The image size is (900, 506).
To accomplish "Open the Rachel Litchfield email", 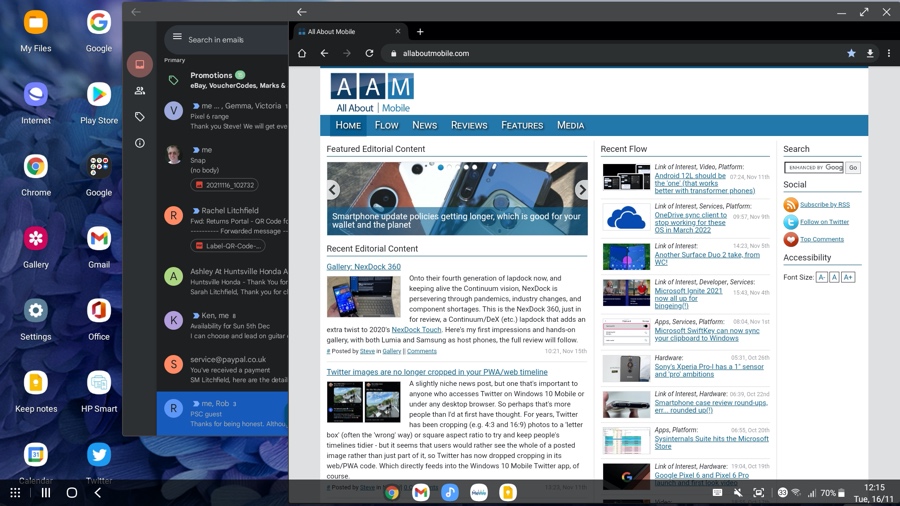I will (x=224, y=231).
